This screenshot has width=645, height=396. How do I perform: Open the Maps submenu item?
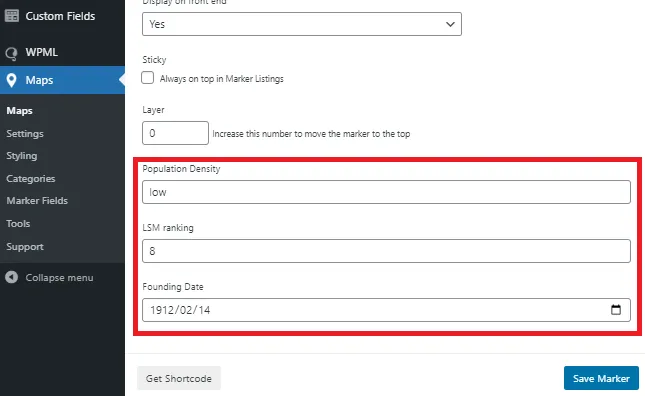pos(19,111)
